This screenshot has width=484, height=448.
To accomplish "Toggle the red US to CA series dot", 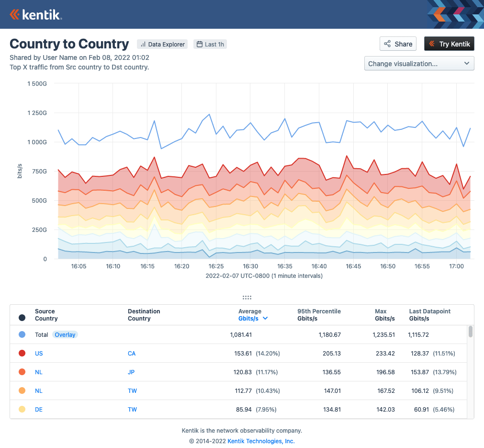I will (21, 353).
